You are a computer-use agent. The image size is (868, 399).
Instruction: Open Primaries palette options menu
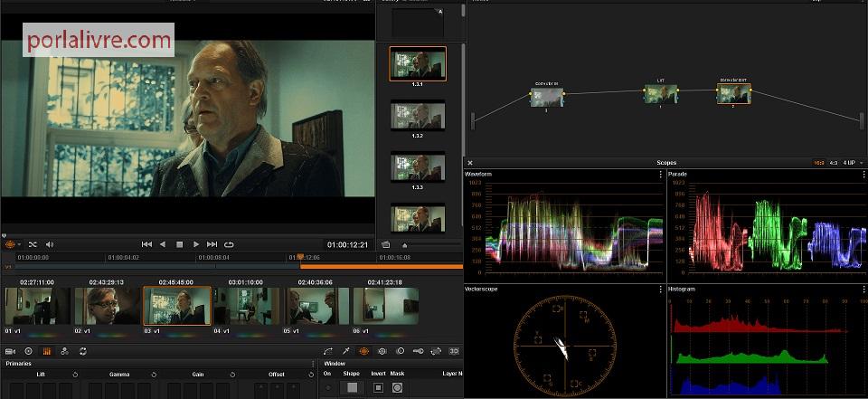[314, 364]
